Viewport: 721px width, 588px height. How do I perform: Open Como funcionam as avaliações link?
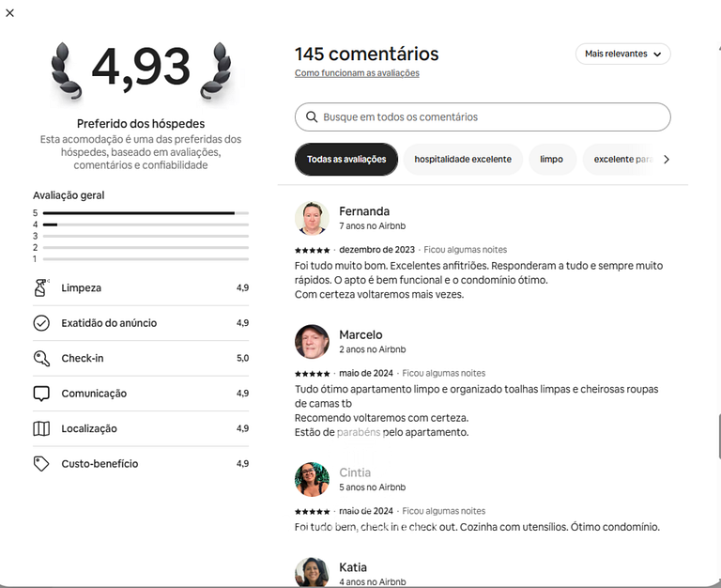click(357, 73)
